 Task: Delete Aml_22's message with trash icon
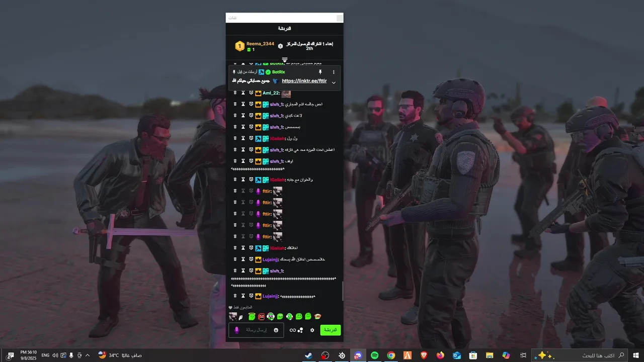click(235, 93)
